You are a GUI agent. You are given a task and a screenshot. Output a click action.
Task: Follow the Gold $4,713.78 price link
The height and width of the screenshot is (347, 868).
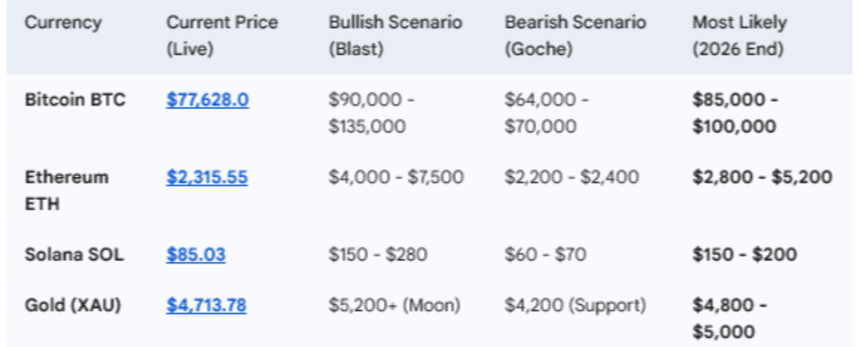click(x=206, y=305)
